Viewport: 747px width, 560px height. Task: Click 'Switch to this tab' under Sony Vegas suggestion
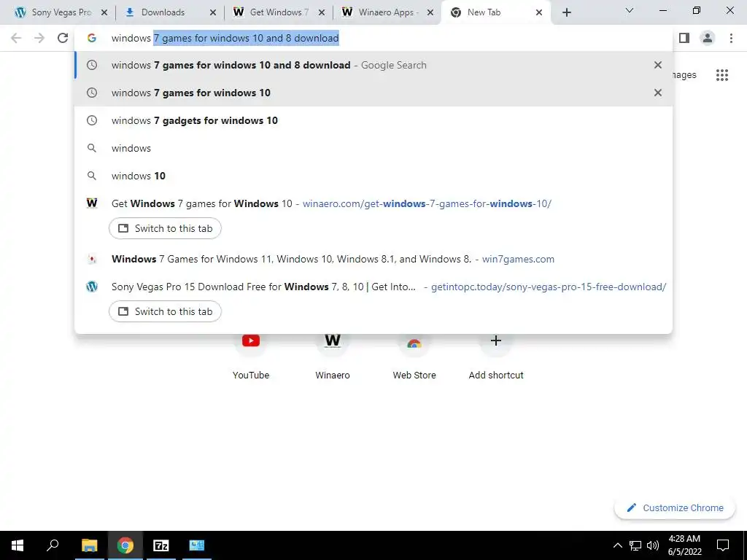point(165,311)
